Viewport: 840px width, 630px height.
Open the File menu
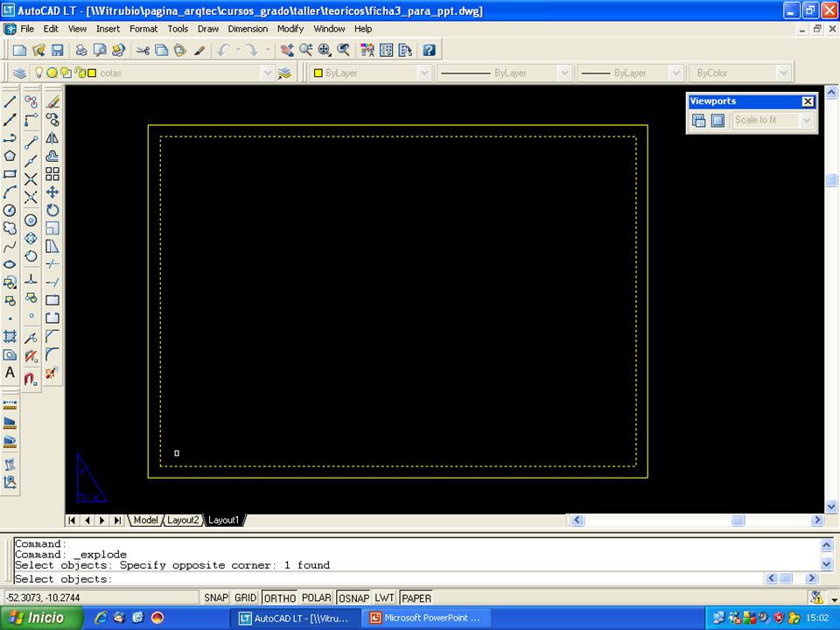coord(27,29)
